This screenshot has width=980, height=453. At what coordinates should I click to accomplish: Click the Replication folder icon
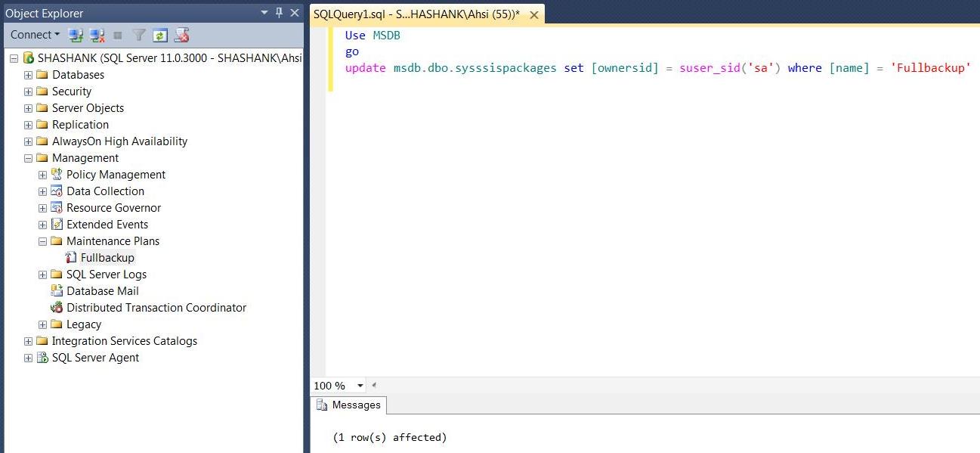tap(42, 125)
